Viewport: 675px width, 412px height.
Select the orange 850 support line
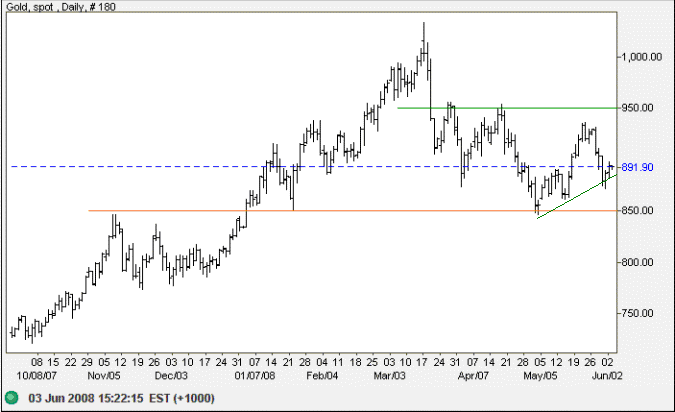click(353, 211)
